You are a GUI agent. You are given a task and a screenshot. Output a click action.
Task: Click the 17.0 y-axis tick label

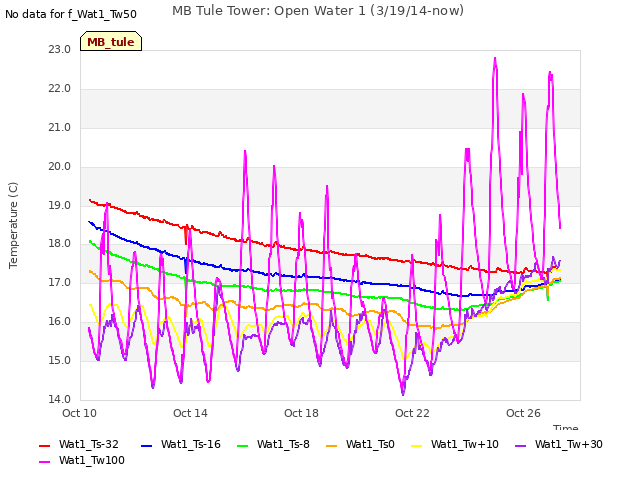[60, 282]
